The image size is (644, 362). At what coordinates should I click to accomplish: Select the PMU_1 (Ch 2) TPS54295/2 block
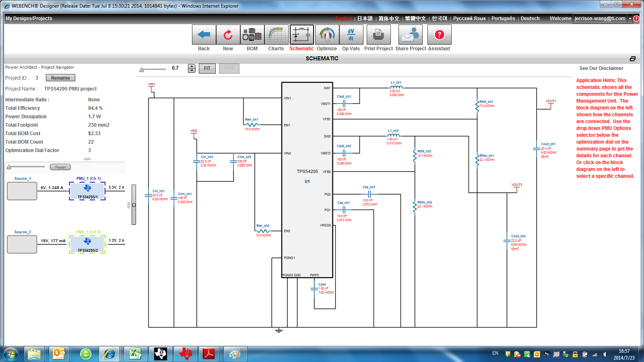tap(87, 245)
